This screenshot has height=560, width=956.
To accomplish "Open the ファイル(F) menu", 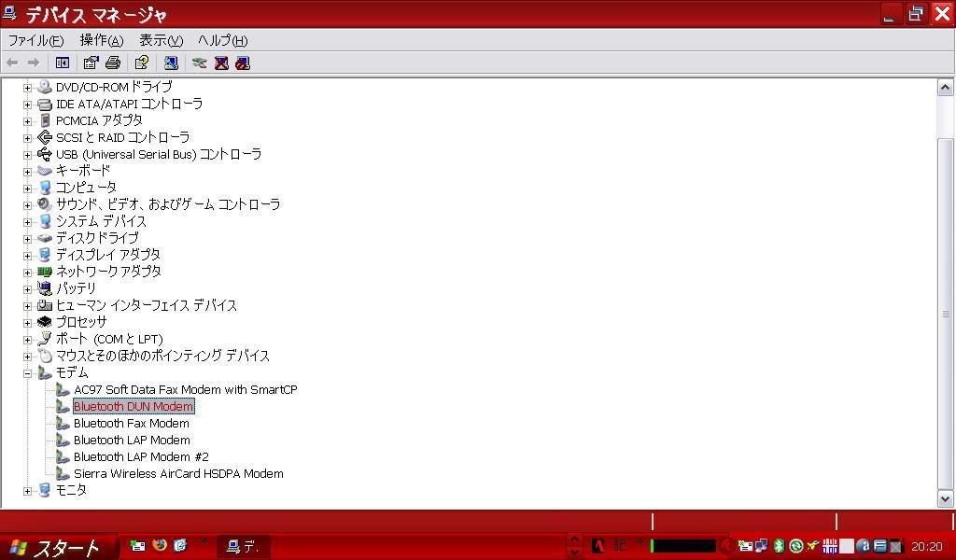I will [x=35, y=40].
